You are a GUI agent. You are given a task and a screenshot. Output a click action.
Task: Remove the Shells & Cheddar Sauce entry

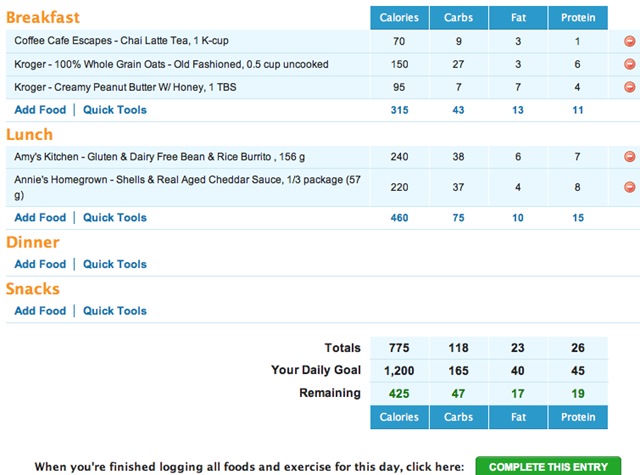tap(629, 187)
